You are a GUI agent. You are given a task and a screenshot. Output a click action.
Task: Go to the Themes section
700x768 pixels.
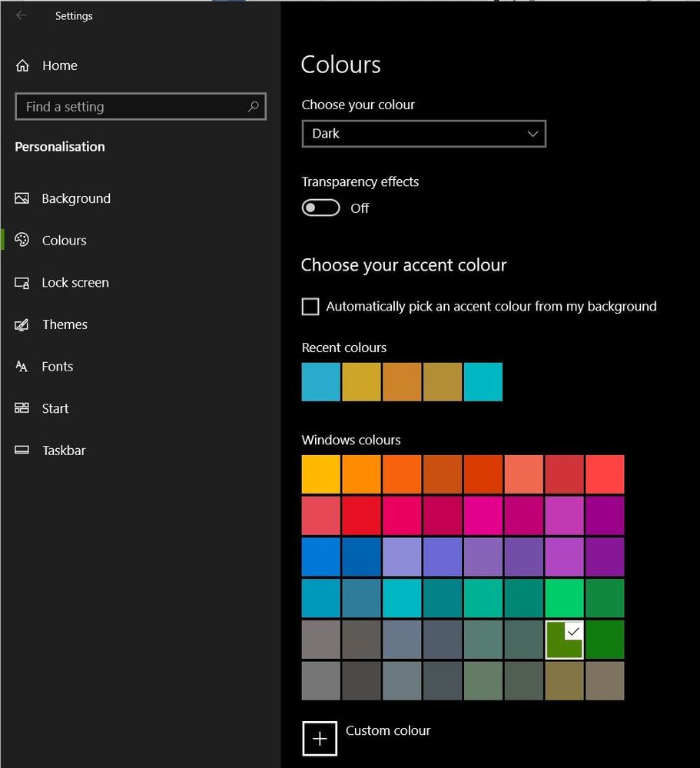tap(65, 324)
